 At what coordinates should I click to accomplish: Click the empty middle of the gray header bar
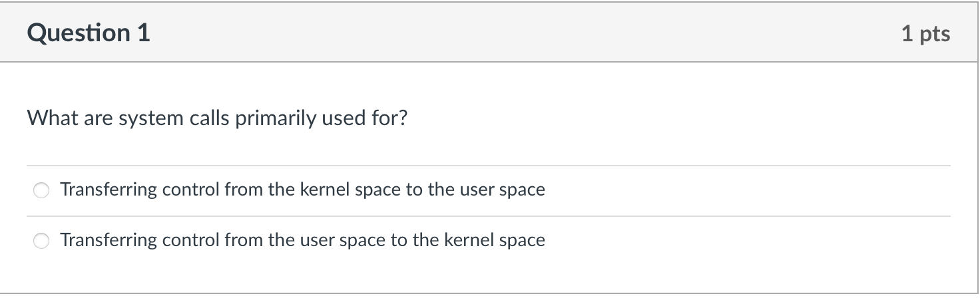(x=519, y=33)
